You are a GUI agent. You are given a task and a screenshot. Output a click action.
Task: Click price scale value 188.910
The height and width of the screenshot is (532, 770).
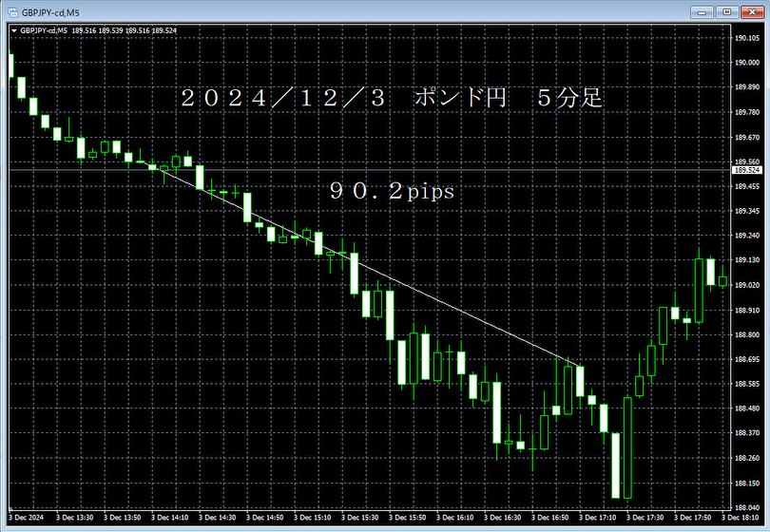click(747, 310)
